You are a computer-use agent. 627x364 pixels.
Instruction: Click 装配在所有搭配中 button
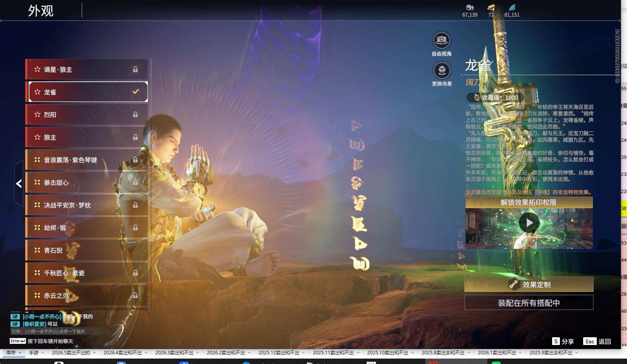click(x=529, y=303)
